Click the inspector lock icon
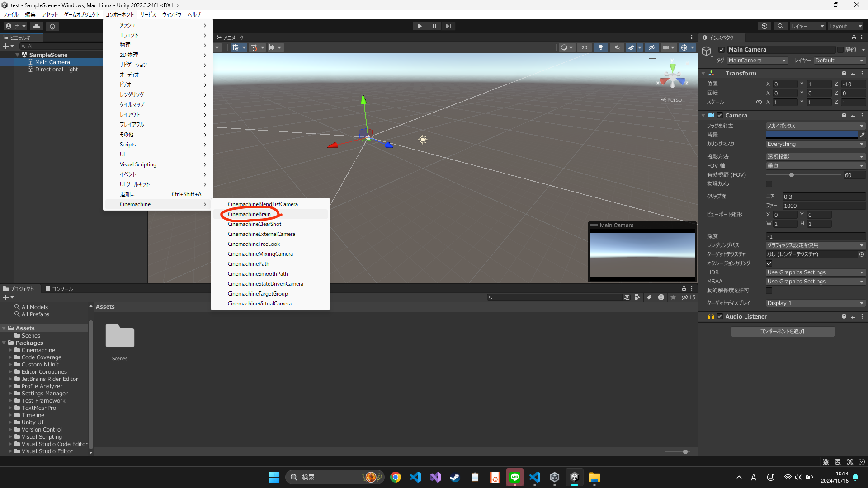This screenshot has width=868, height=488. tap(854, 38)
